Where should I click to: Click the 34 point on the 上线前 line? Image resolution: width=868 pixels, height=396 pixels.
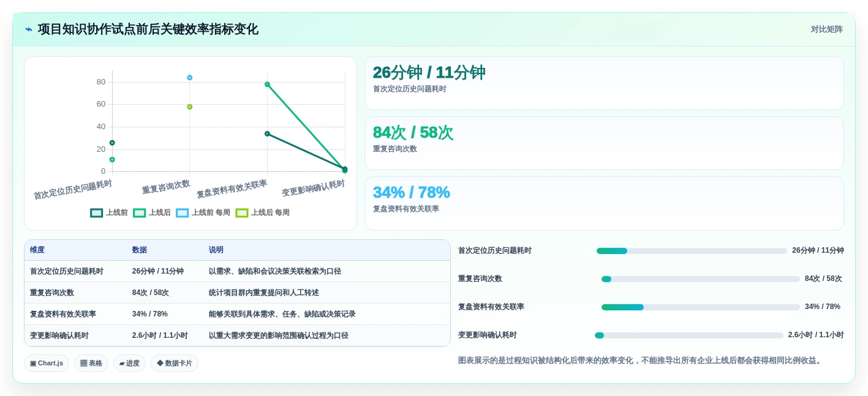(267, 133)
